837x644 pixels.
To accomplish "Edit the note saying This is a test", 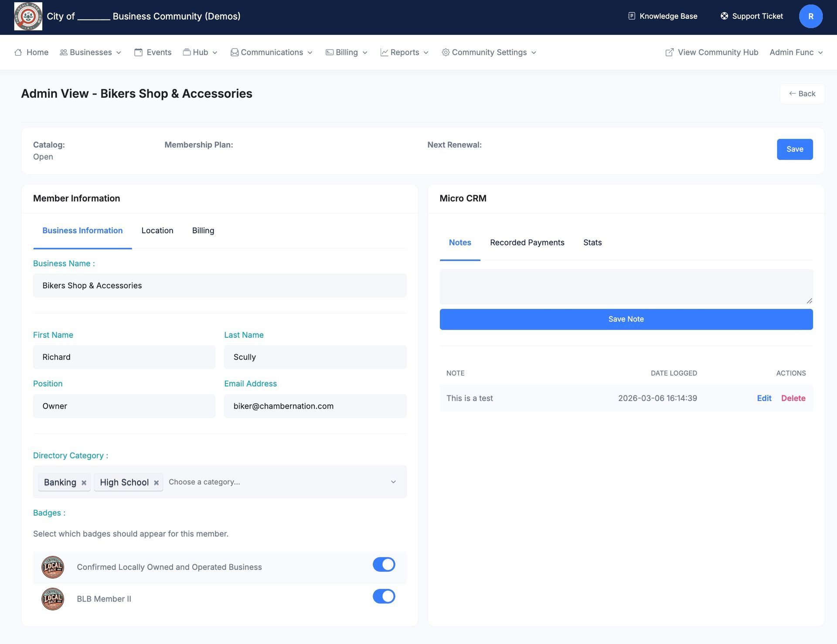I will (764, 398).
